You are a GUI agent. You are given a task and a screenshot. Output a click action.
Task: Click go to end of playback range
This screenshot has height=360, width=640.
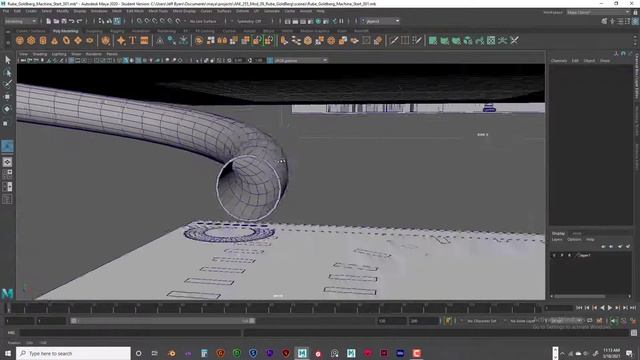click(633, 308)
